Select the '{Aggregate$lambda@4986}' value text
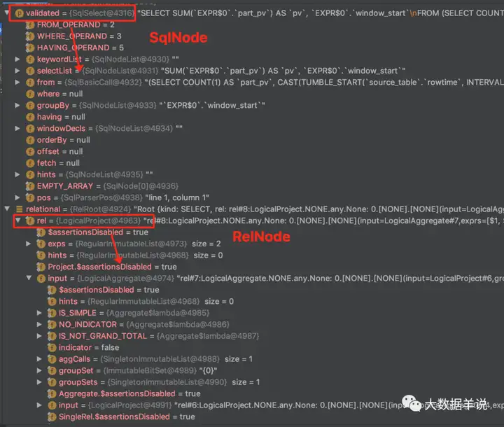This screenshot has height=427, width=504. [178, 324]
